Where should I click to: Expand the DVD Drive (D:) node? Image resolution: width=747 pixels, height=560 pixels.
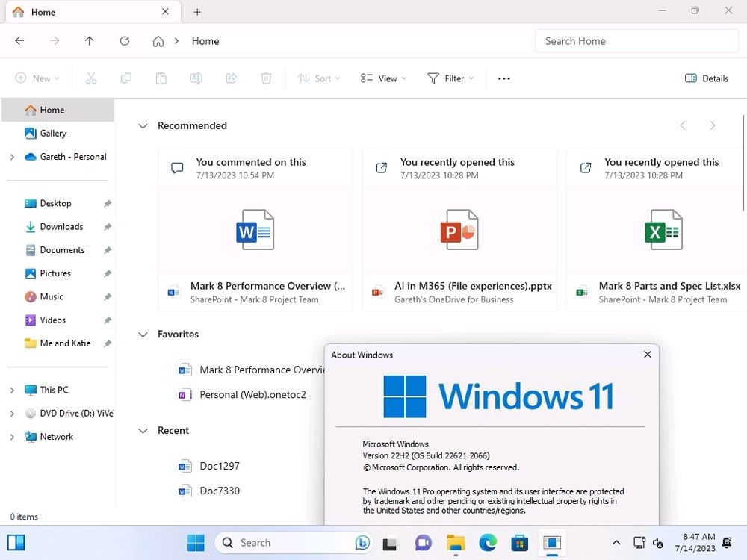[x=13, y=414]
